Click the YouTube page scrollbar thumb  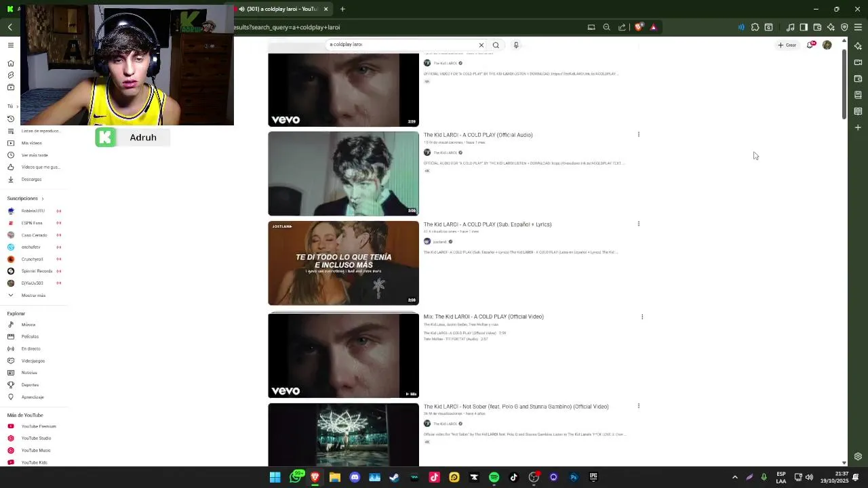844,83
